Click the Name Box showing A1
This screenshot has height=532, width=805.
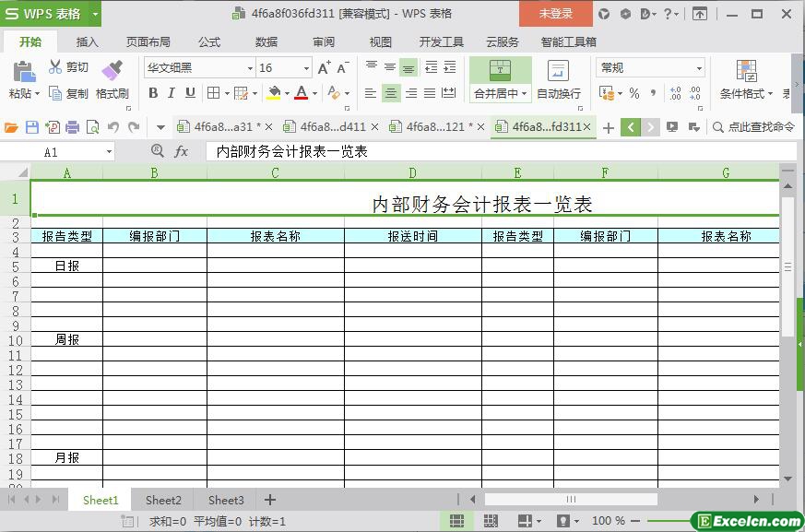pyautogui.click(x=57, y=152)
